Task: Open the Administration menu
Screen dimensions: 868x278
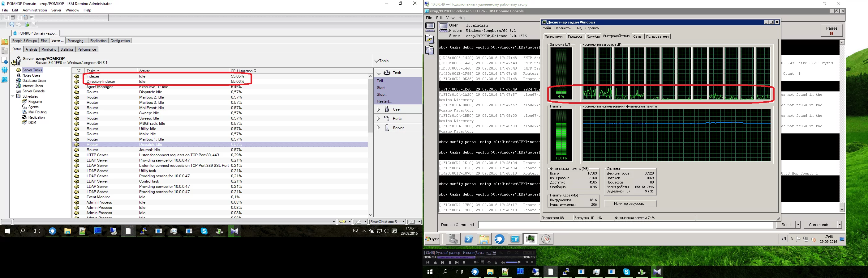Action: pyautogui.click(x=35, y=10)
